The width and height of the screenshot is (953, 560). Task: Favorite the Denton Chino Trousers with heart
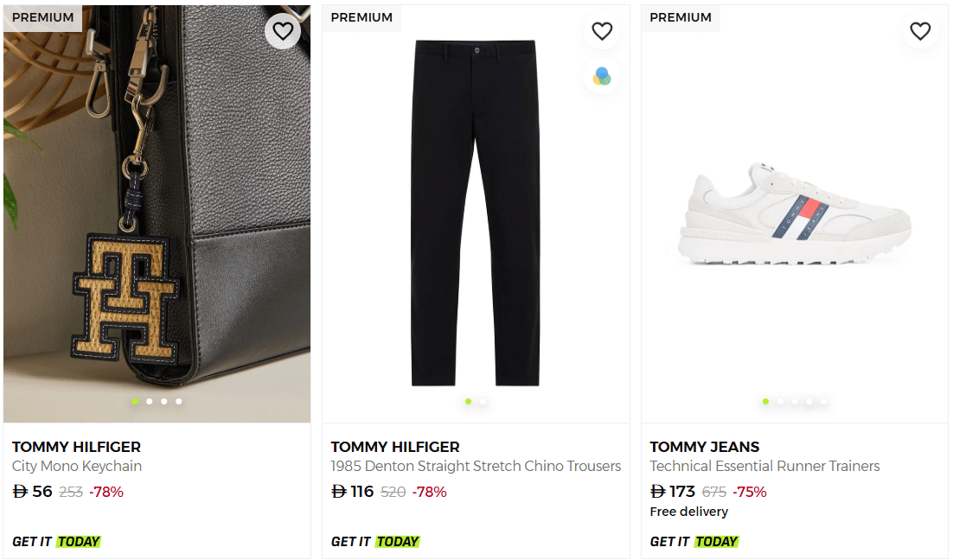[602, 32]
